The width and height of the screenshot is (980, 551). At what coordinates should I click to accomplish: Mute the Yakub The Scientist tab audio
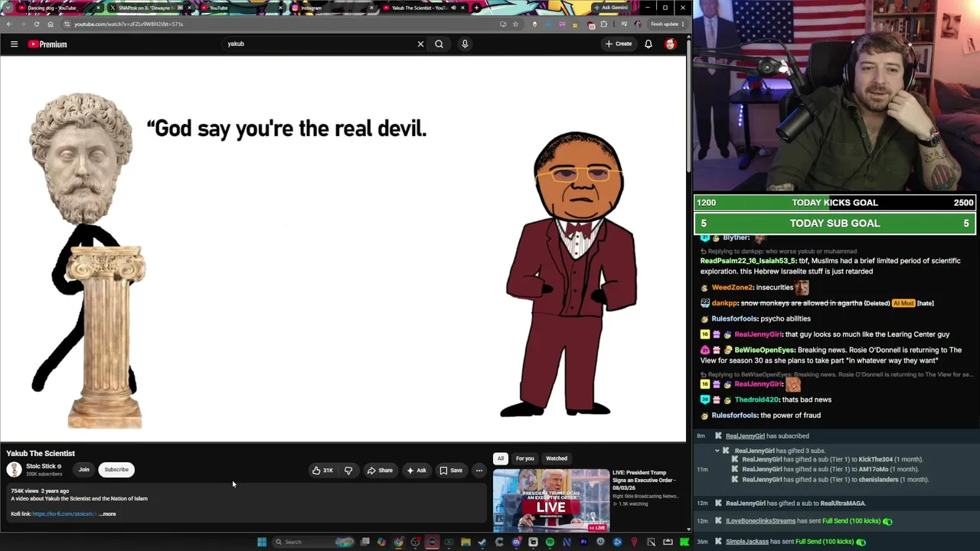[x=453, y=8]
